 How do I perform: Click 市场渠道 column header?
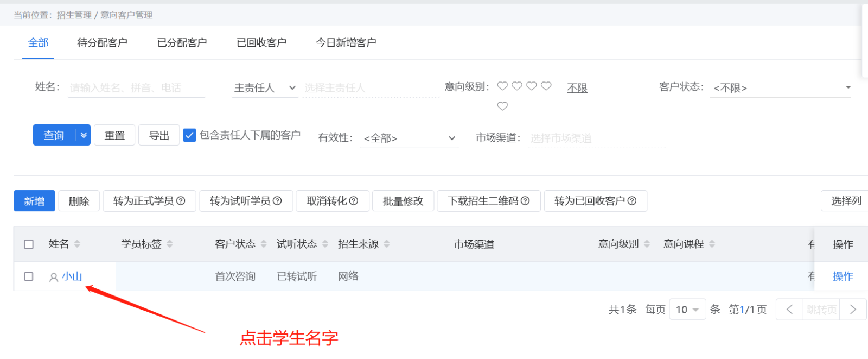coord(474,244)
